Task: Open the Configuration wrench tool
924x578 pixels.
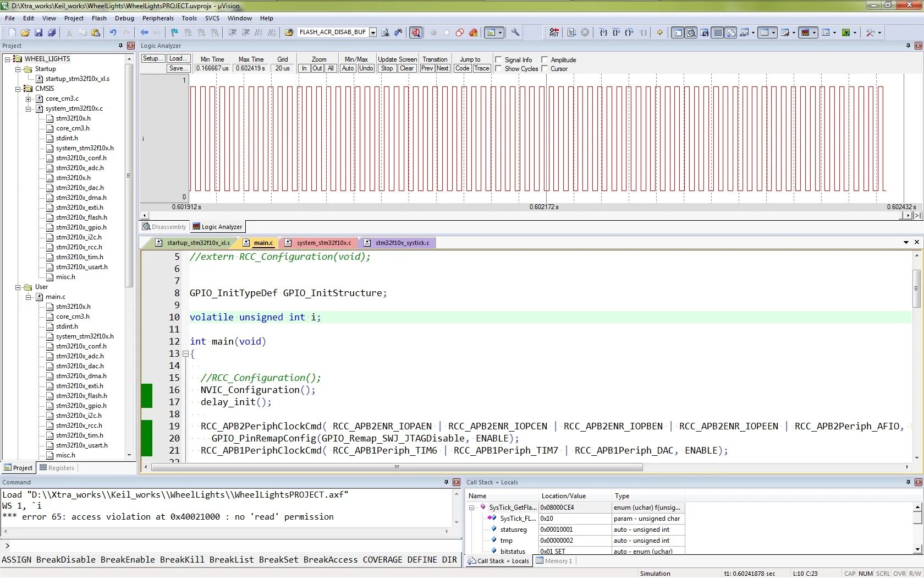Action: (x=515, y=32)
